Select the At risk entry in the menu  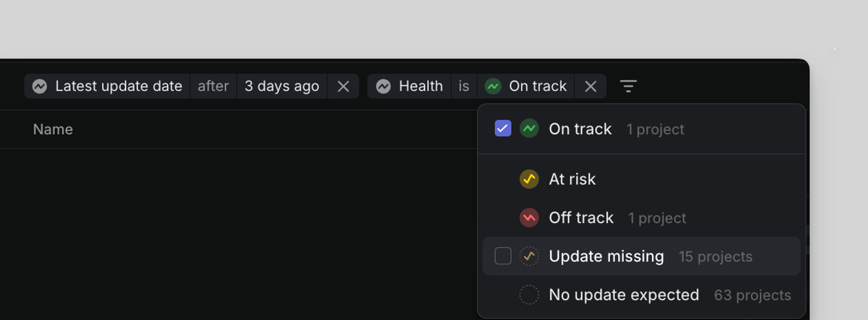(572, 179)
